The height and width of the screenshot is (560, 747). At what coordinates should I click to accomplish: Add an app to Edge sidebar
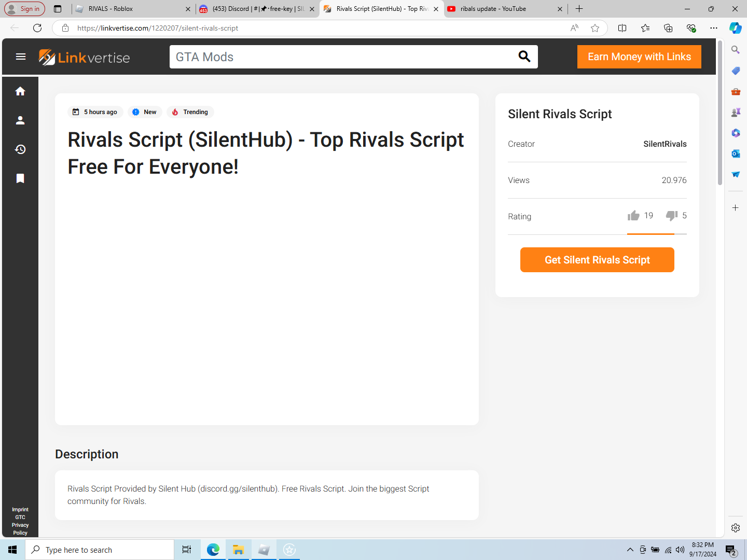click(736, 208)
